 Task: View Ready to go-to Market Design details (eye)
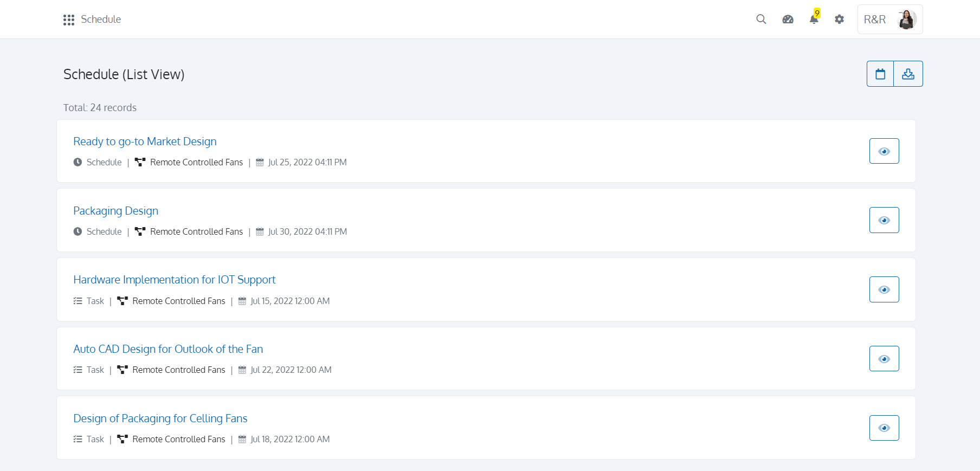click(x=884, y=151)
